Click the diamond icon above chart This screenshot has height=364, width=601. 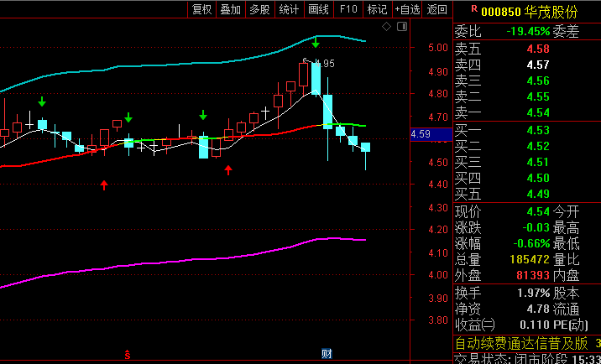point(387,27)
